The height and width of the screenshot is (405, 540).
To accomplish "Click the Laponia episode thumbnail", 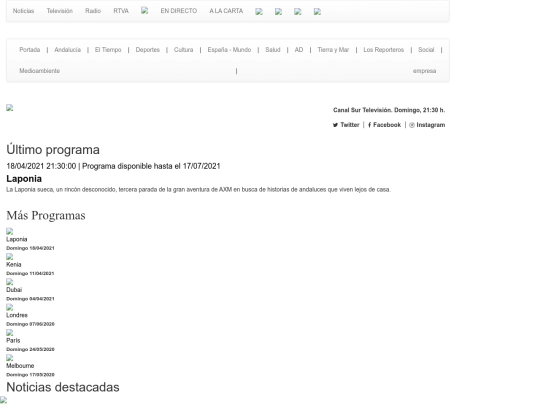I will click(10, 231).
